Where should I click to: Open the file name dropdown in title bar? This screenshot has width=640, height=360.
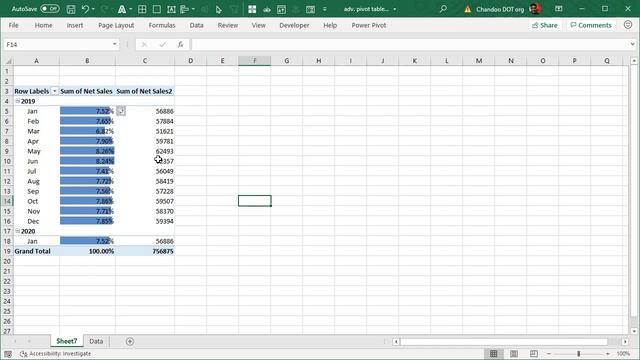point(395,9)
